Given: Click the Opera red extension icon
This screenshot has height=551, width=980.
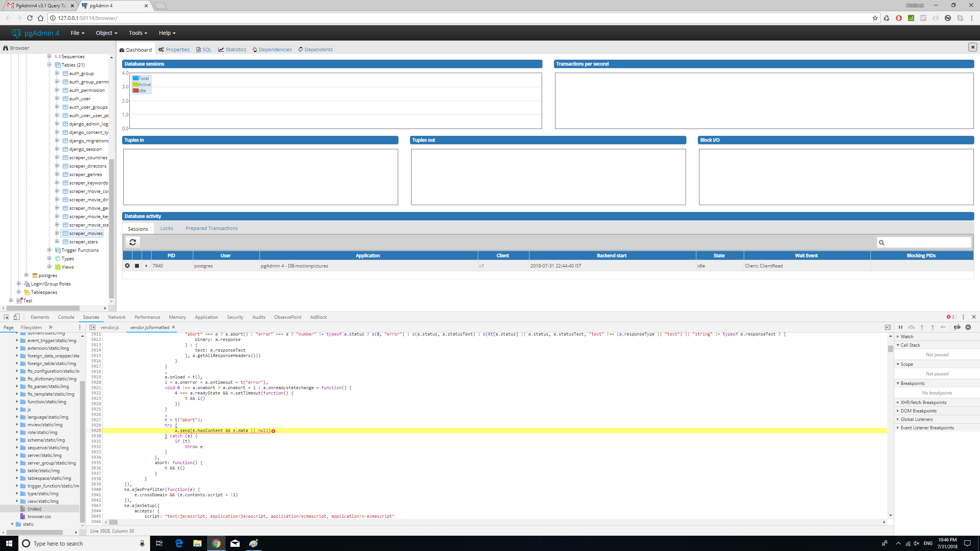Looking at the screenshot, I should pos(899,18).
